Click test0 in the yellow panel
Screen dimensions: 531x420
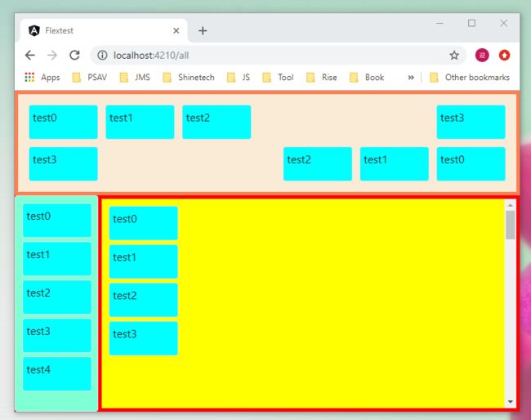click(x=144, y=223)
